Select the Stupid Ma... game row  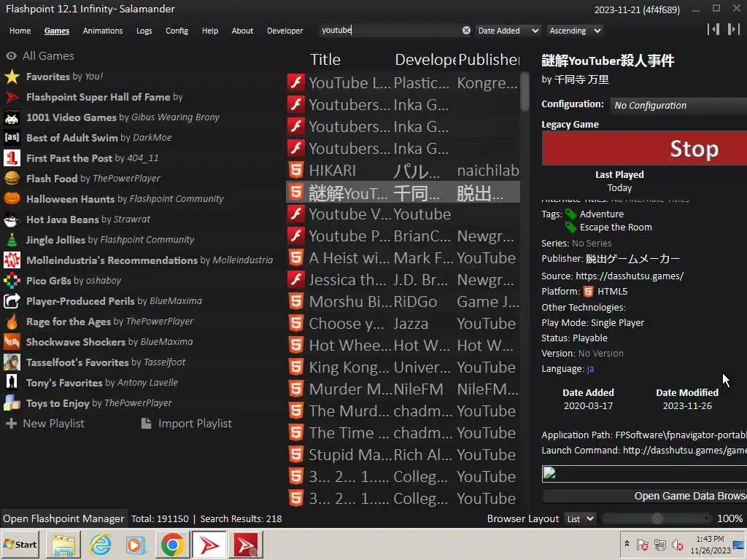pos(403,455)
